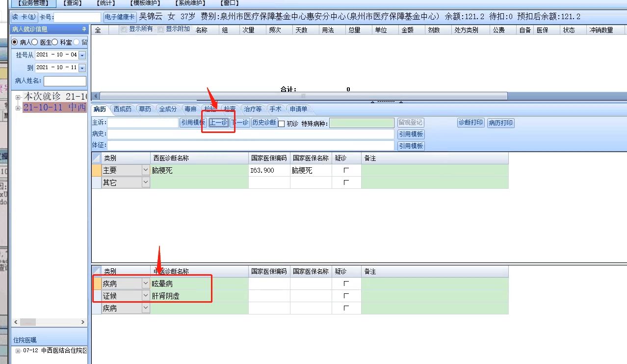Click the 读卡(R) button
This screenshot has height=364, width=627.
(25, 17)
